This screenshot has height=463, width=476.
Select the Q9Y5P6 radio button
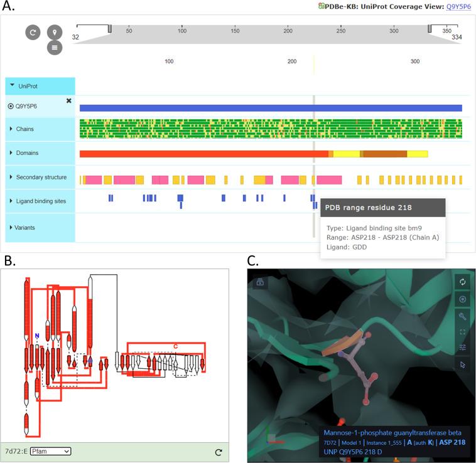point(11,106)
